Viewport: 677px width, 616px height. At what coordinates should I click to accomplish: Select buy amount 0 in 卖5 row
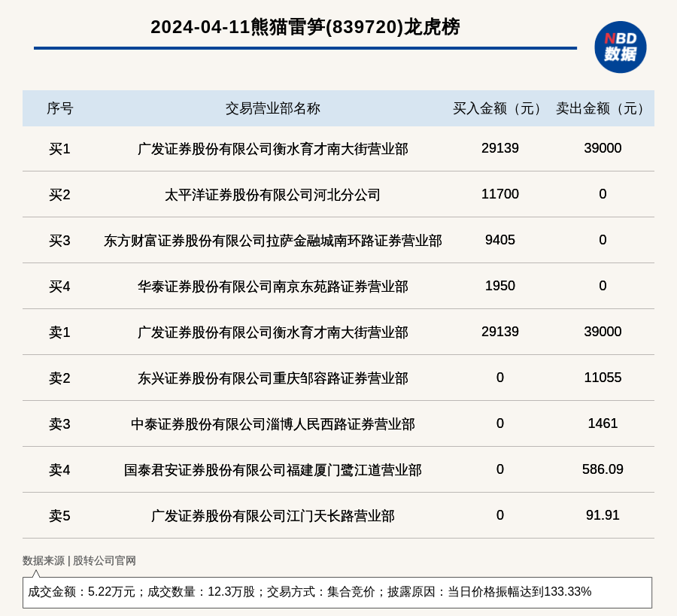click(500, 515)
